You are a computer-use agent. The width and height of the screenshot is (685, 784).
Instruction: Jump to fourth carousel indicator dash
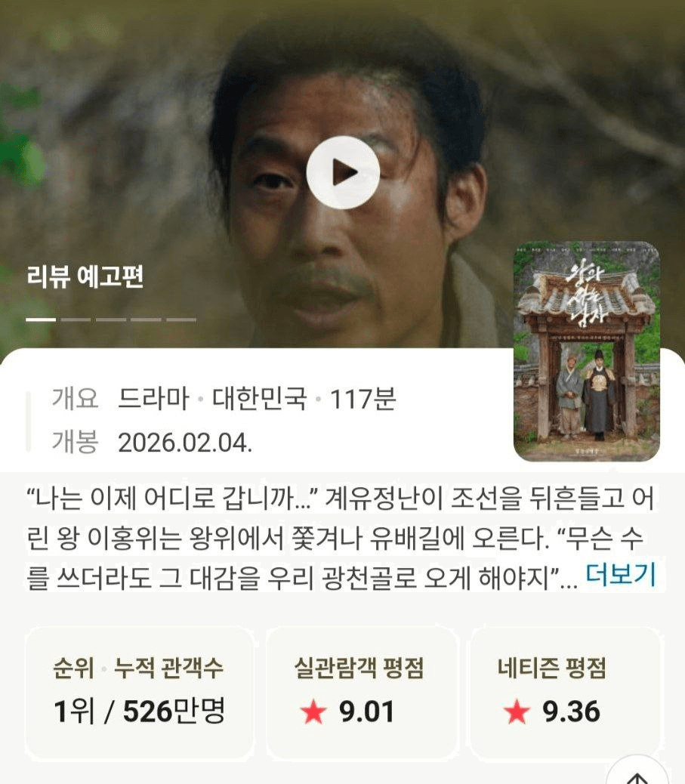click(x=146, y=319)
